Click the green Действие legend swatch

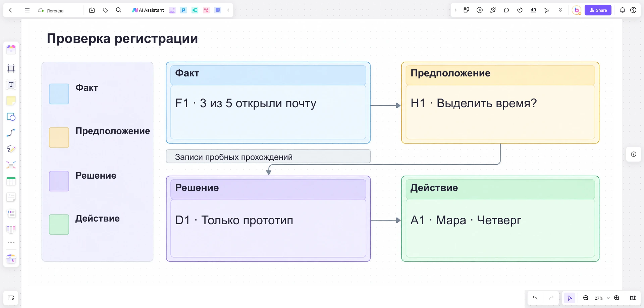59,225
